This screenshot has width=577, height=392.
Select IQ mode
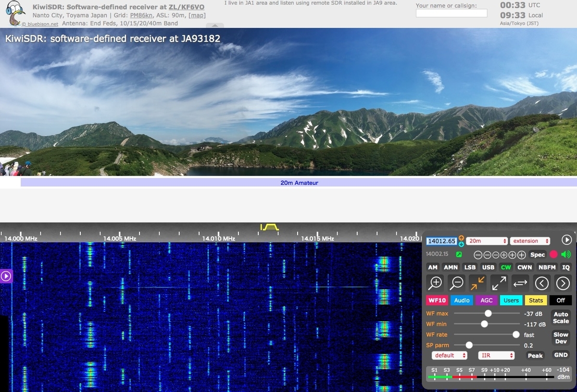click(x=566, y=267)
